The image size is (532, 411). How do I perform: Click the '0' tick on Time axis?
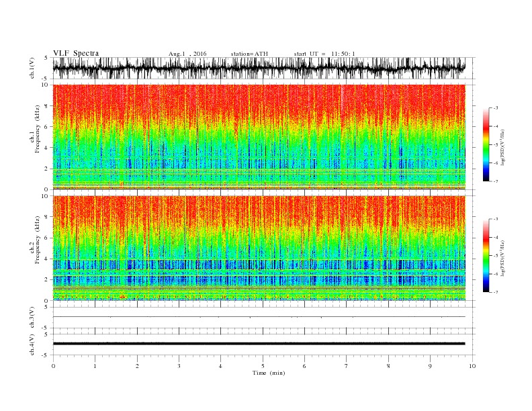53,366
